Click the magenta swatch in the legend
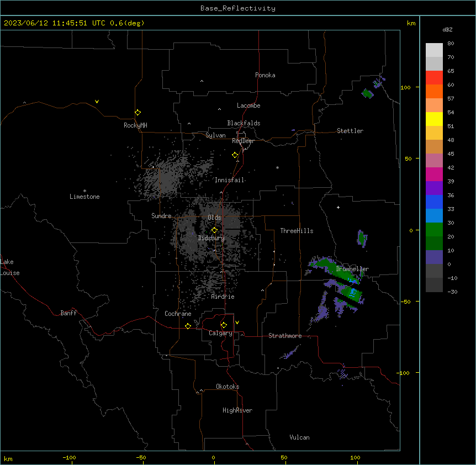This screenshot has height=465, width=476. pos(434,174)
